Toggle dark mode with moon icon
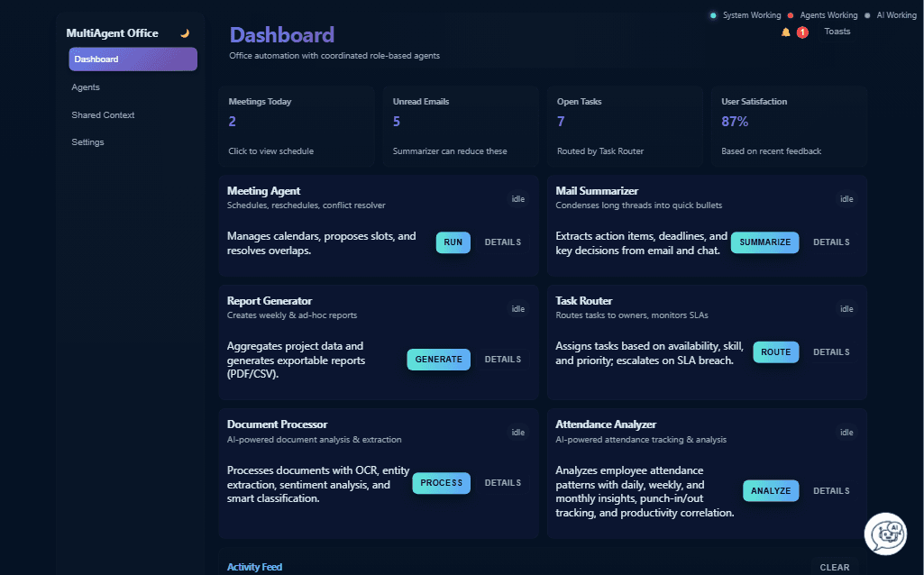 pyautogui.click(x=185, y=33)
